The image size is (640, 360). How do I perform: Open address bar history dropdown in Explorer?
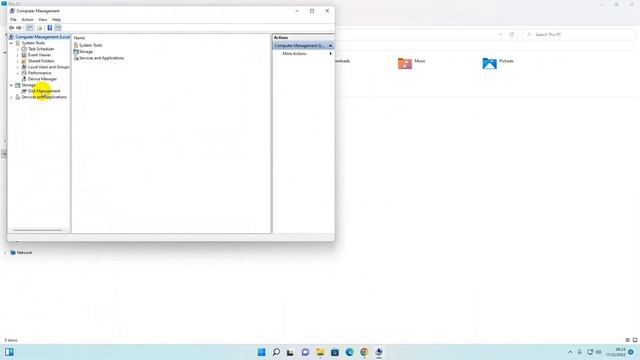click(x=501, y=35)
